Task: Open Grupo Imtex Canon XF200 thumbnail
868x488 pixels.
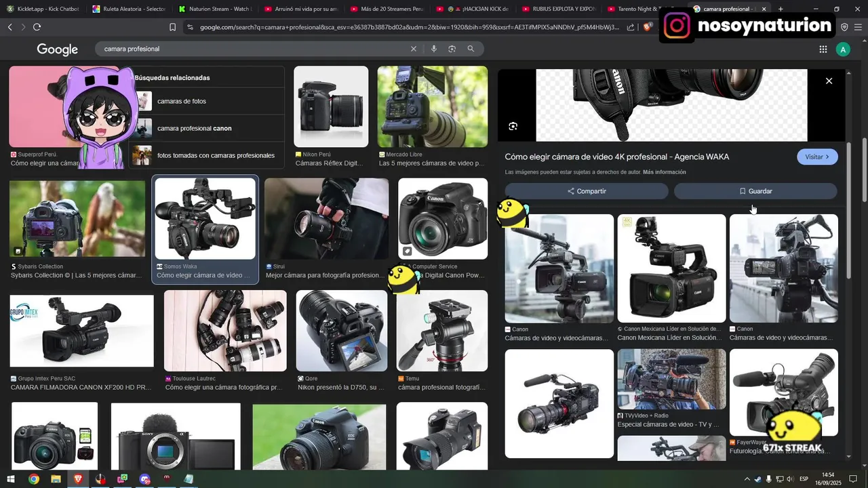Action: (81, 331)
